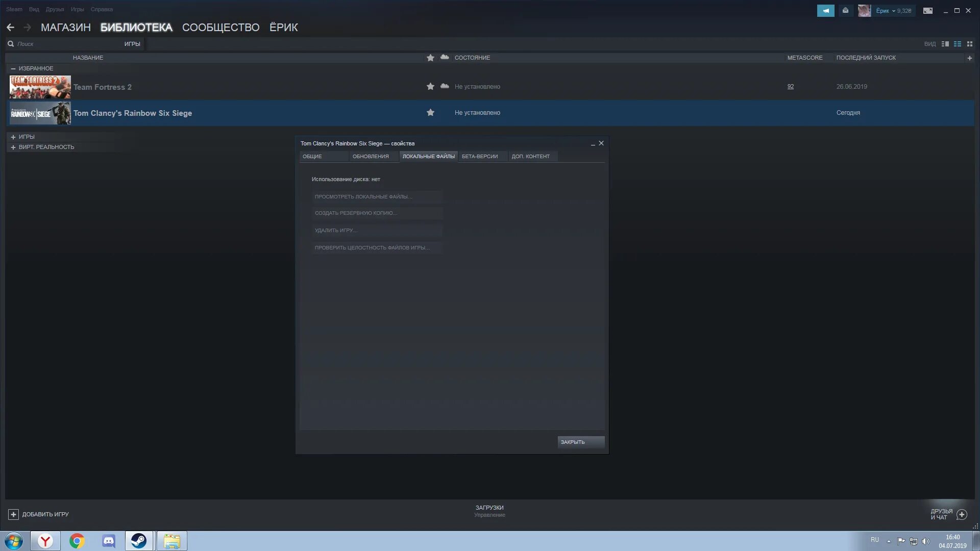Click ЗАКРЫТЬ button in properties dialog

point(581,442)
